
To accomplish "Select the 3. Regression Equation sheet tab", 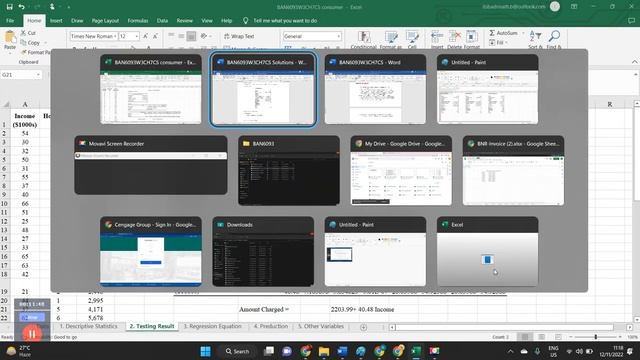I will pyautogui.click(x=212, y=327).
